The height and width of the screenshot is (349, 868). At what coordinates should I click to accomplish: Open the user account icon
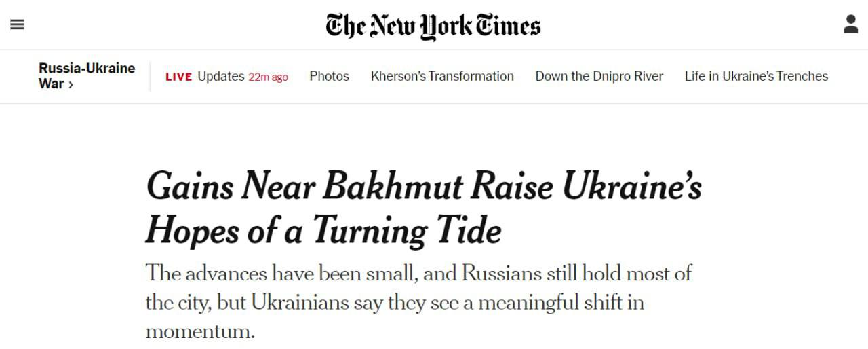click(x=851, y=24)
